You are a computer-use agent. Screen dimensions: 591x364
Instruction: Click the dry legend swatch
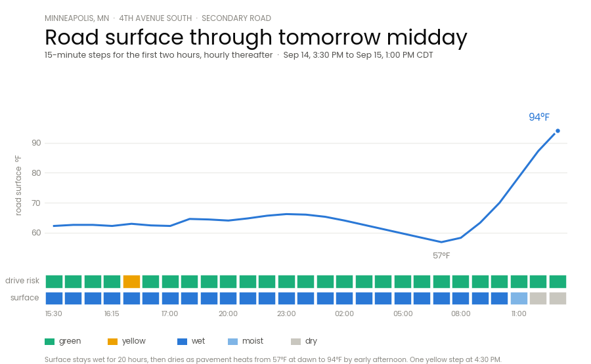(296, 342)
